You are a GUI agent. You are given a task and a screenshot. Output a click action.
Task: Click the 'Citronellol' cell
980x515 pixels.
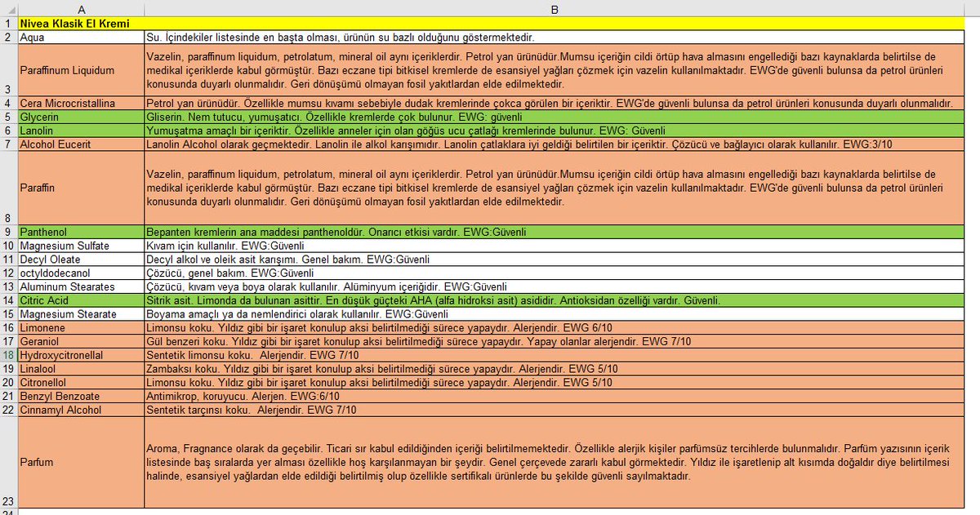point(80,382)
